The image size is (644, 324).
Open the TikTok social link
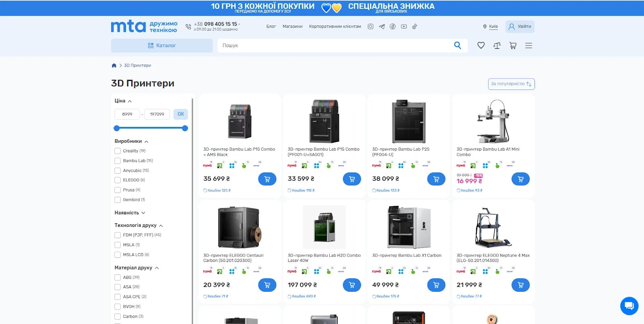(x=415, y=27)
